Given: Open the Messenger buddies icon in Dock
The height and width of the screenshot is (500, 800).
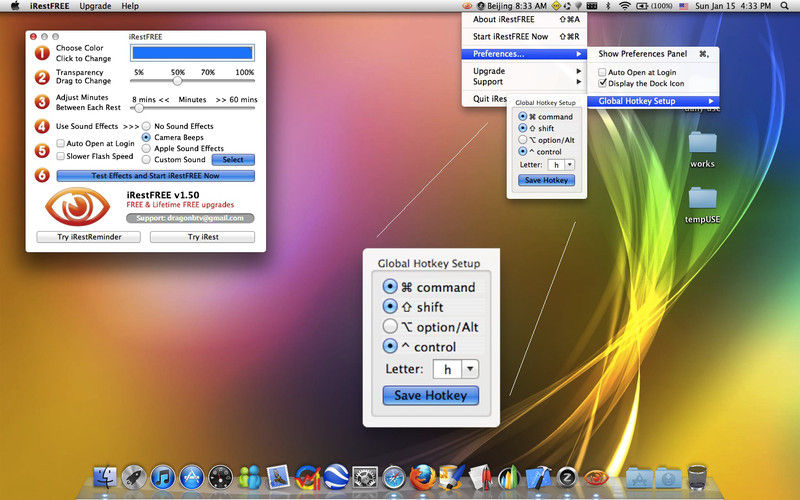Looking at the screenshot, I should click(x=249, y=478).
